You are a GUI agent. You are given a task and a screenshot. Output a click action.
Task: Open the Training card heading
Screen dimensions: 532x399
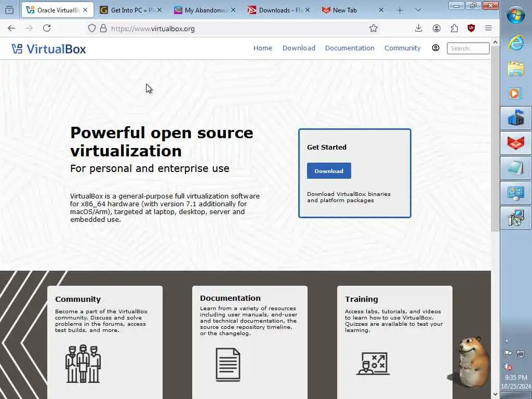[x=362, y=299]
